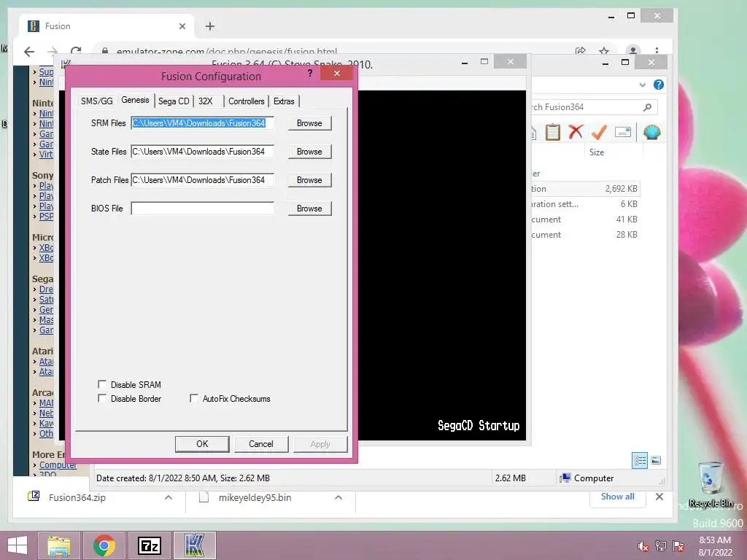Browse for the Patch Files folder
The height and width of the screenshot is (560, 747).
click(309, 180)
